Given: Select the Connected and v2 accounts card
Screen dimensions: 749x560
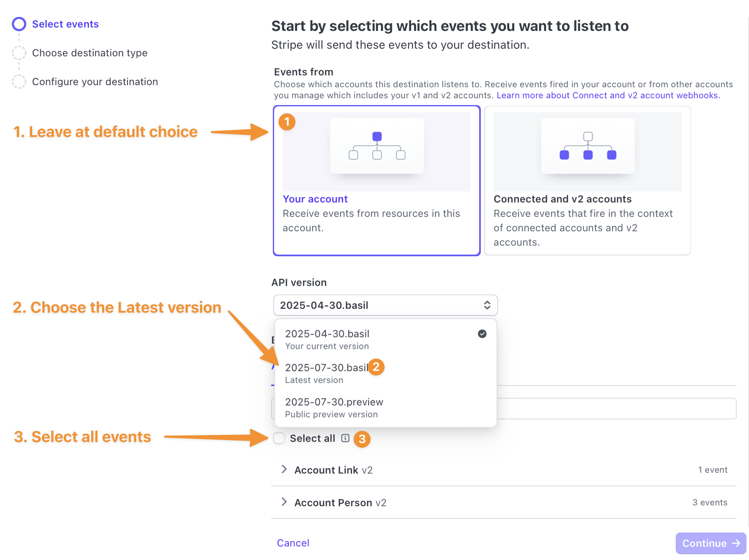Looking at the screenshot, I should 588,180.
